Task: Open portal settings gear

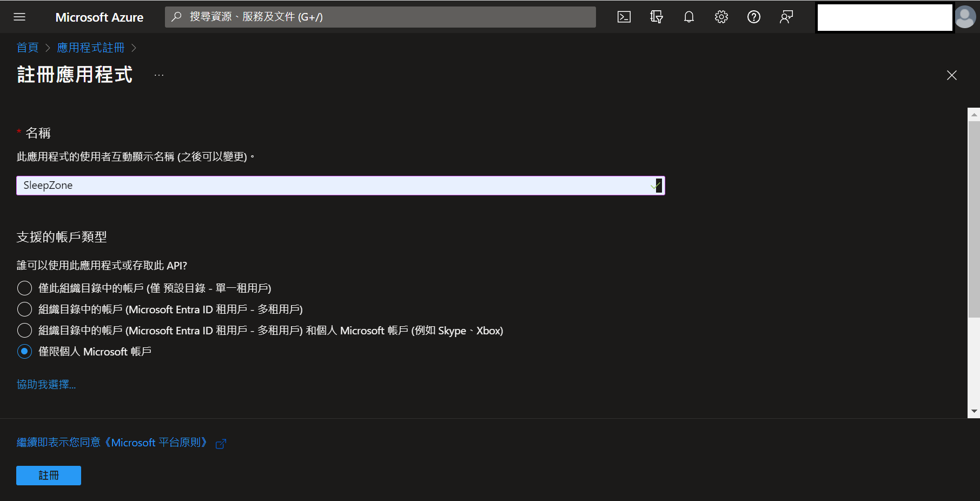Action: point(721,17)
